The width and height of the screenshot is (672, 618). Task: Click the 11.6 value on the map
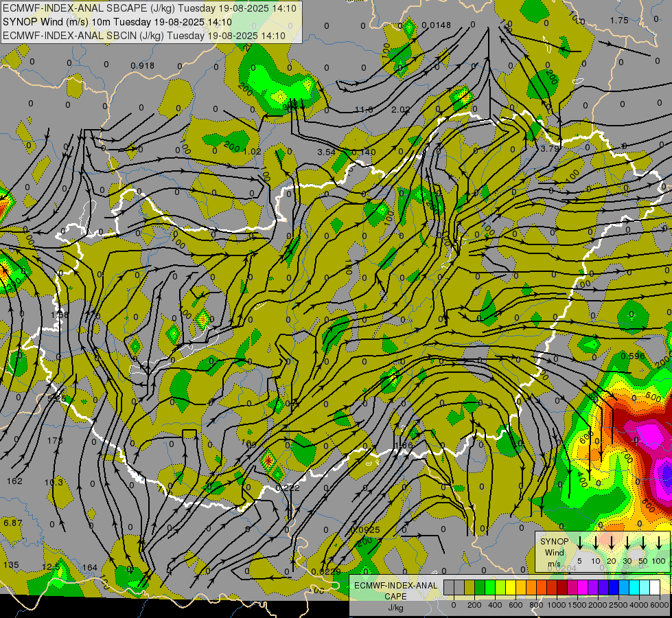point(364,109)
